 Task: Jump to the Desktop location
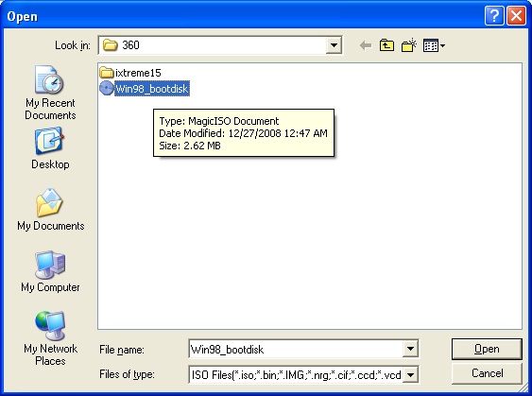pyautogui.click(x=50, y=148)
